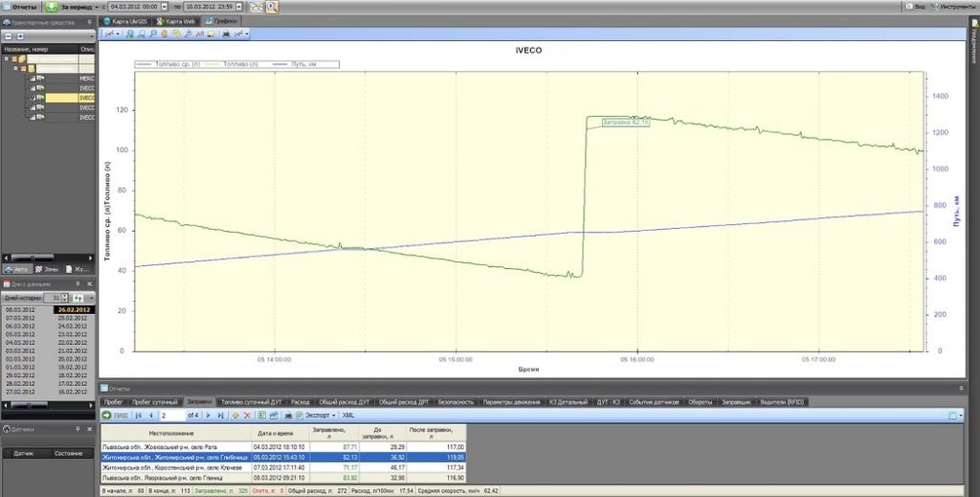Open the 'Безопасность' report tab

pos(457,402)
